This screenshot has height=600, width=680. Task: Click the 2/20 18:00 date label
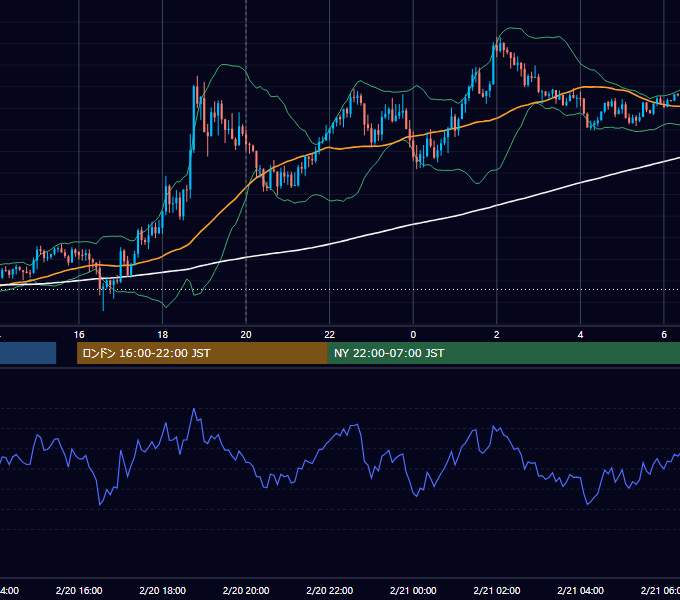tap(163, 590)
